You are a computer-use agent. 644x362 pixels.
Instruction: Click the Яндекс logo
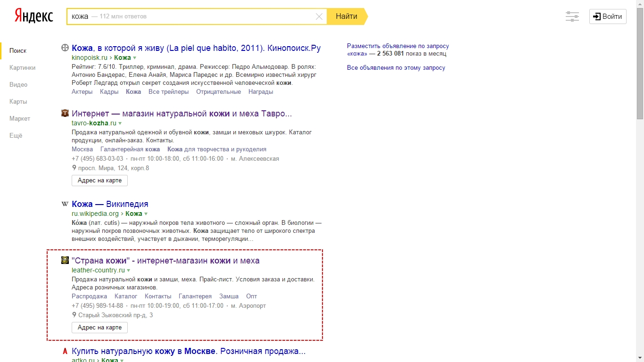pos(34,16)
